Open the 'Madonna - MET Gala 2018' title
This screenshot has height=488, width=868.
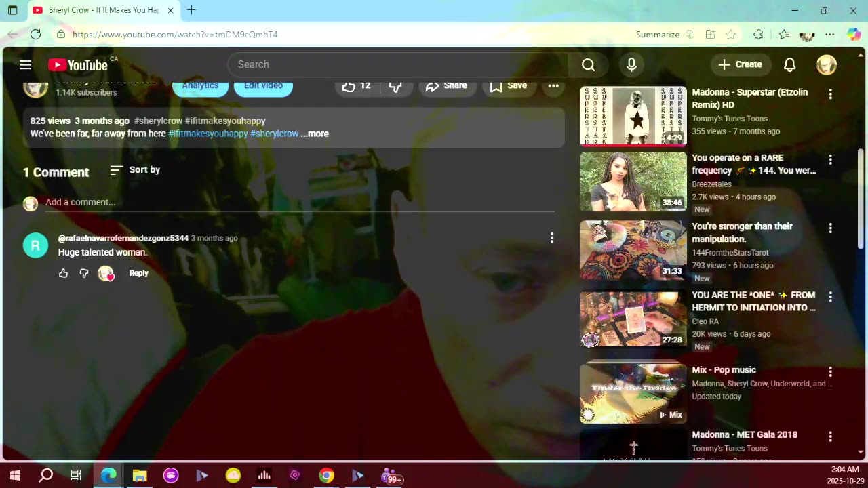click(x=745, y=434)
